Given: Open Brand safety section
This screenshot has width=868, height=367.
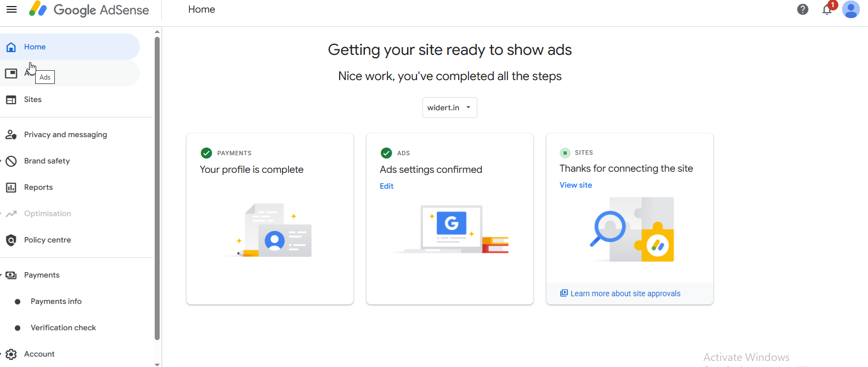Looking at the screenshot, I should click(70, 161).
